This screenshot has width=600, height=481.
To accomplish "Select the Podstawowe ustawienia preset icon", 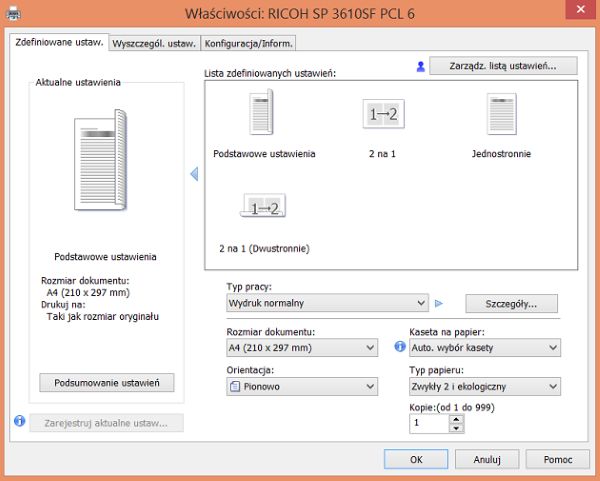I will click(262, 112).
